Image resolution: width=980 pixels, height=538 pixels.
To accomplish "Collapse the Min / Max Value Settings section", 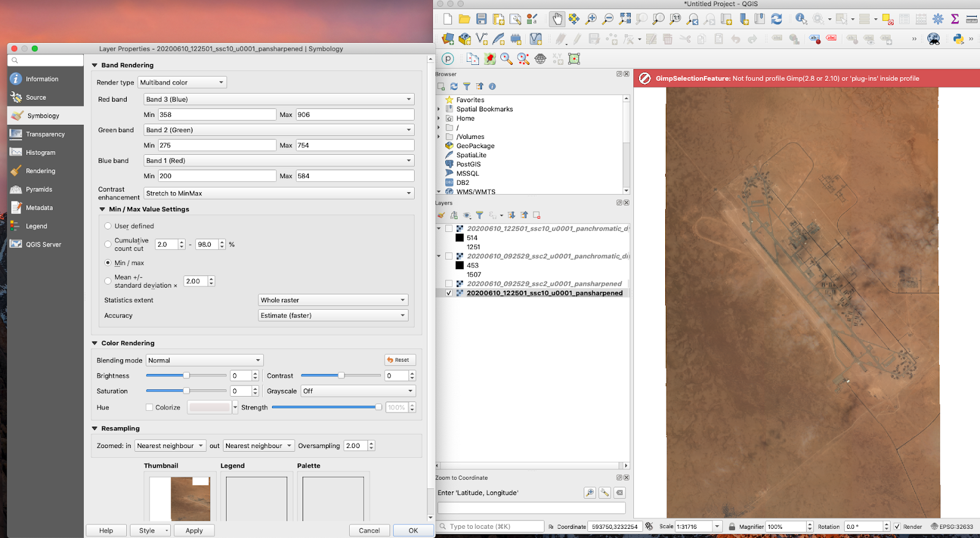I will click(x=103, y=209).
